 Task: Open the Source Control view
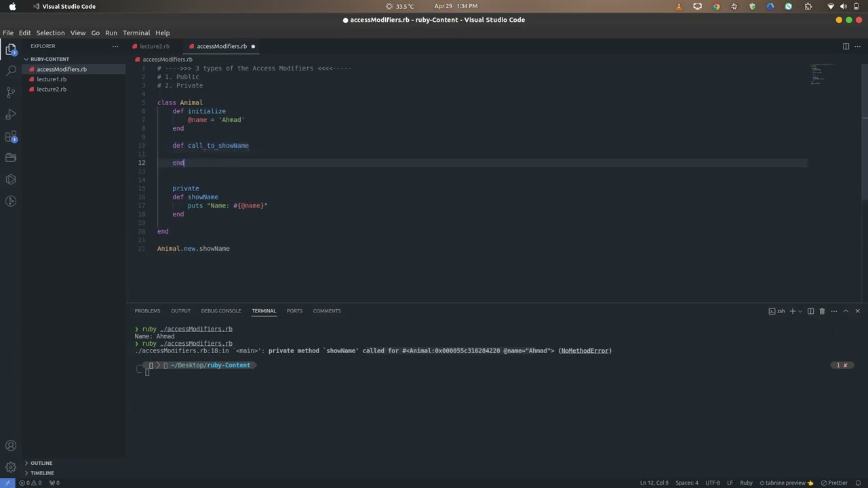click(x=11, y=92)
